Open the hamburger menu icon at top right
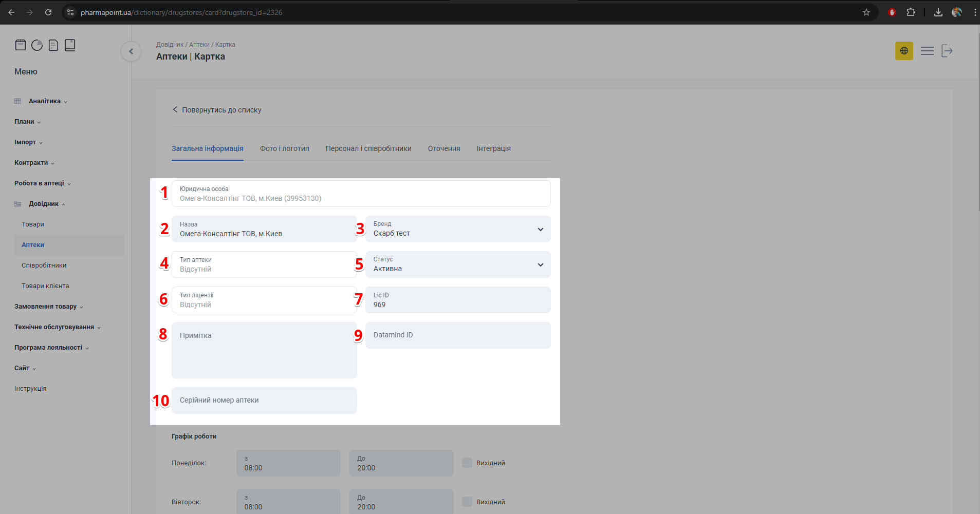The width and height of the screenshot is (980, 514). pos(927,51)
